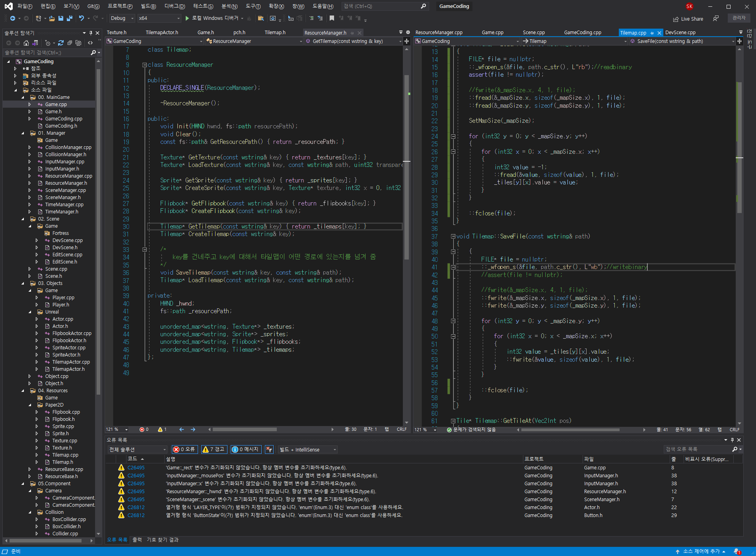756x556 pixels.
Task: Toggle pin on the error list panel
Action: click(732, 440)
